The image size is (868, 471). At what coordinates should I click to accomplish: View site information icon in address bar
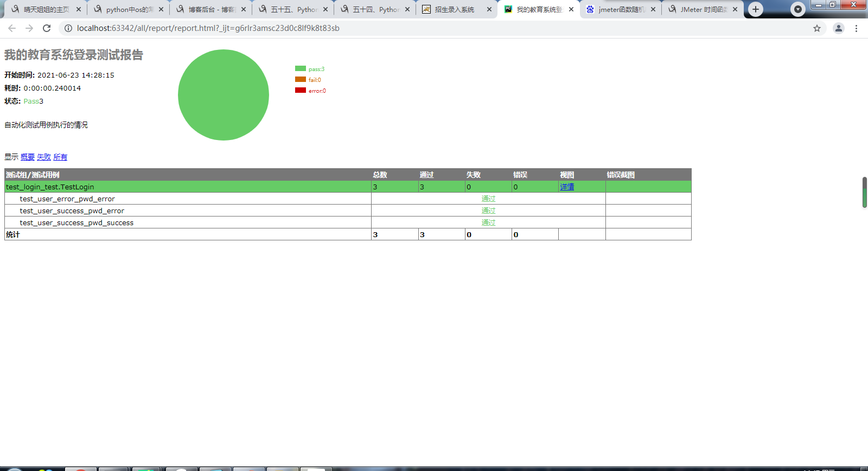68,28
